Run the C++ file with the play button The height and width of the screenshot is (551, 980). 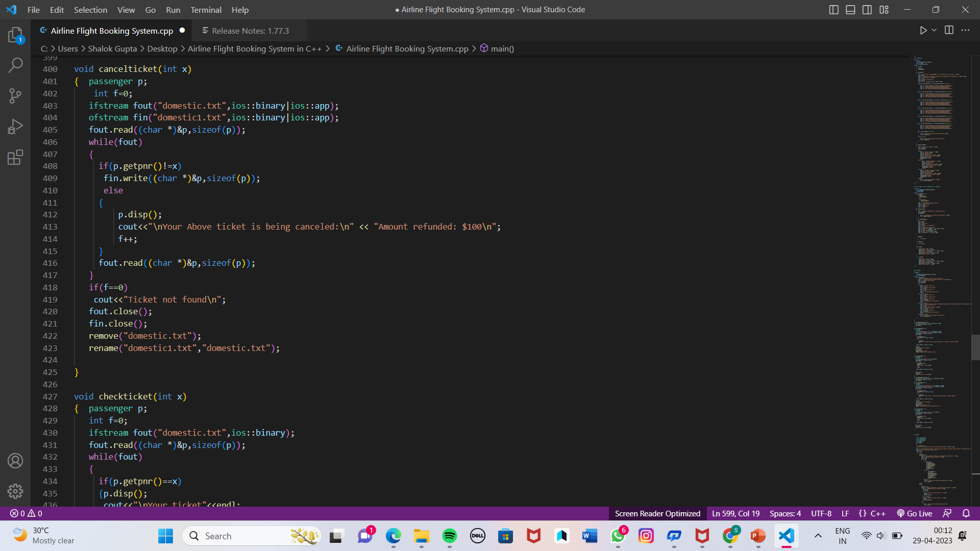point(923,30)
